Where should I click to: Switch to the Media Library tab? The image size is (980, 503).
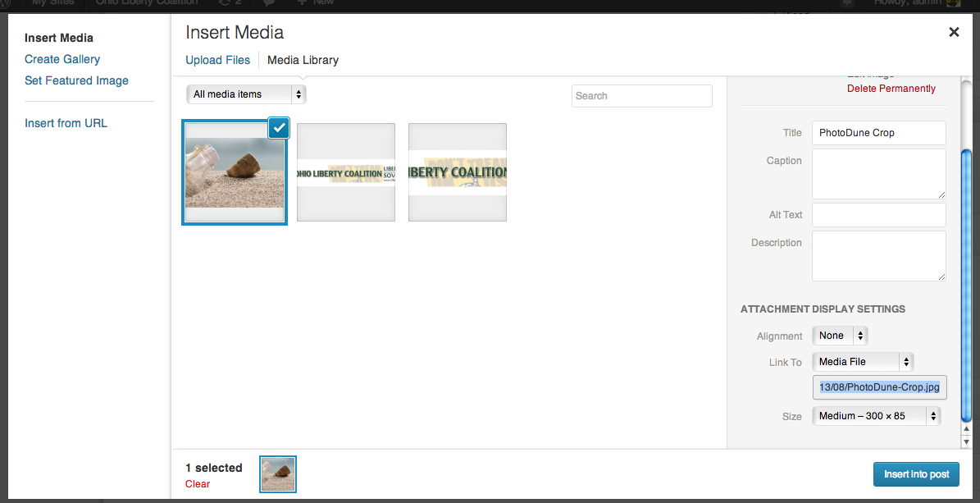[x=303, y=60]
